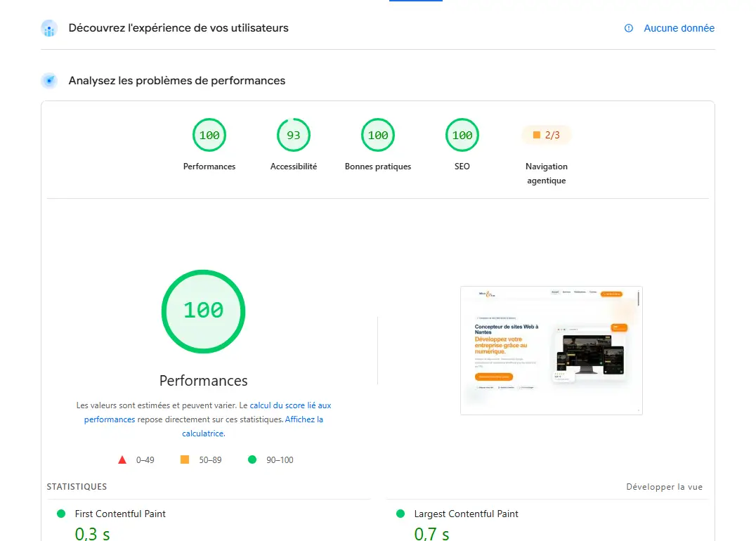This screenshot has height=541, width=756.
Task: Click the heading Découvrez l'expérience de vos utilisateurs
Action: (178, 28)
